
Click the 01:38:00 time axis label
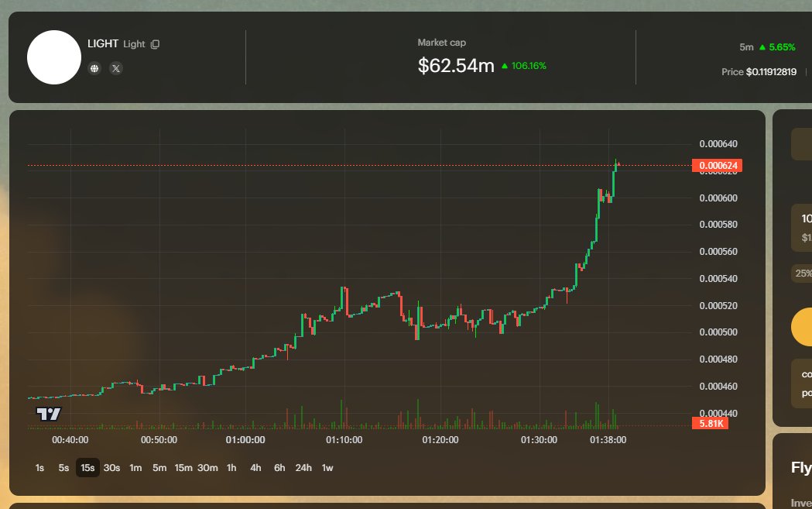point(608,439)
